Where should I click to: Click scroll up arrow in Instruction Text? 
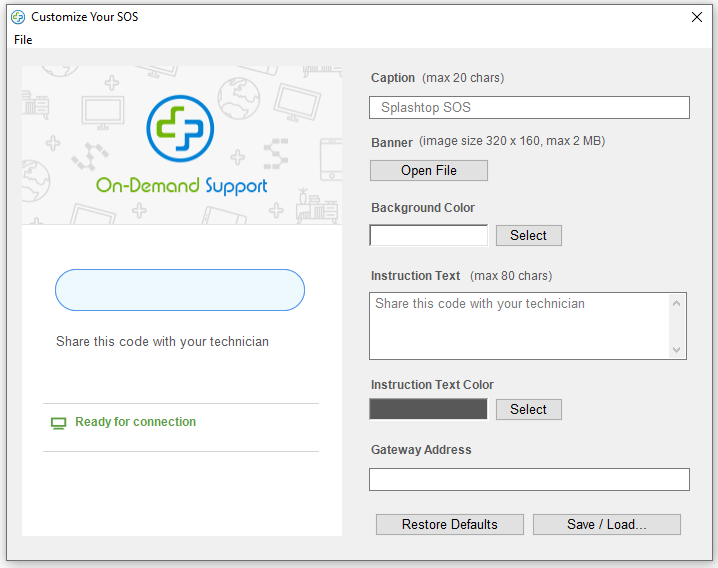[676, 303]
